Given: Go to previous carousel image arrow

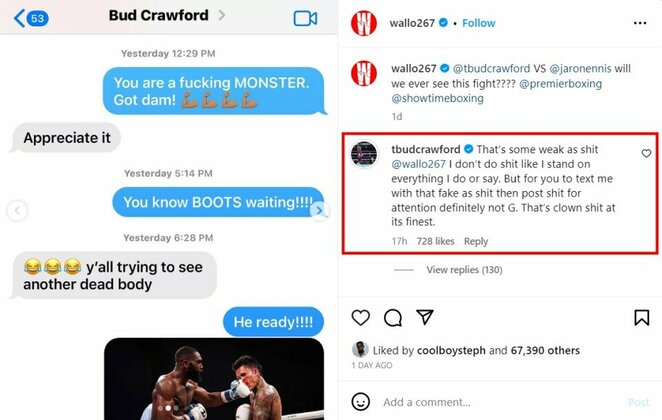Looking at the screenshot, I should point(17,211).
